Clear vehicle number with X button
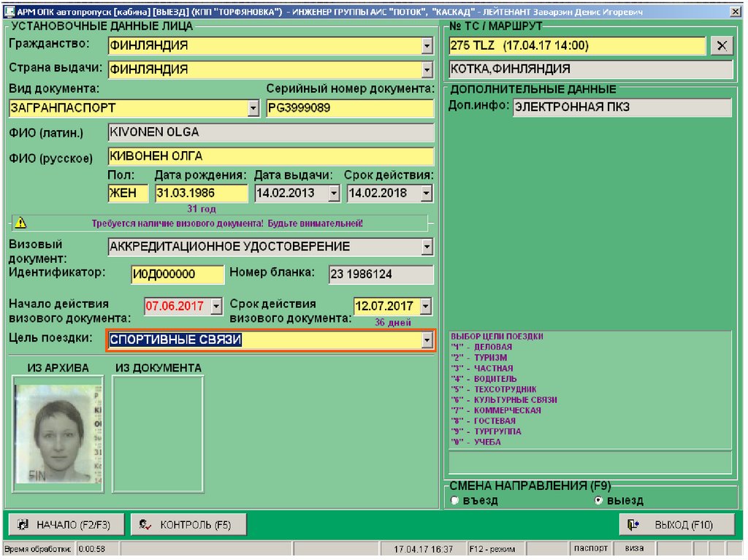The width and height of the screenshot is (748, 560). click(722, 46)
